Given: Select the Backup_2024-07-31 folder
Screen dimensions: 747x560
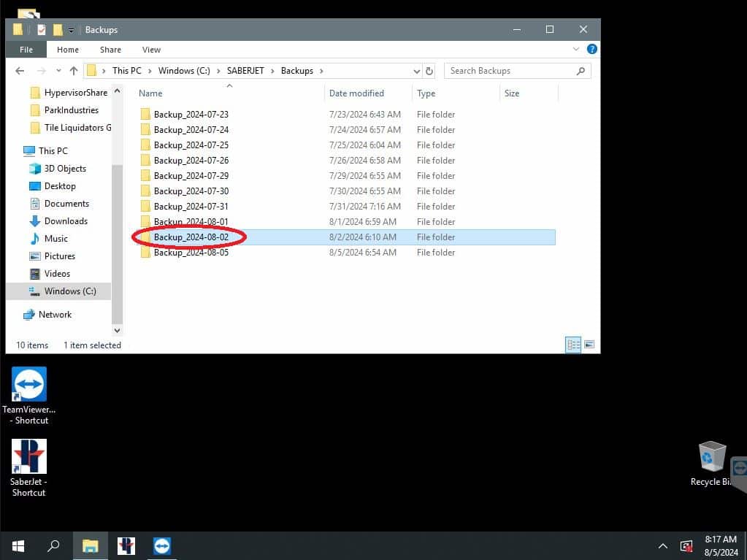Looking at the screenshot, I should tap(191, 206).
